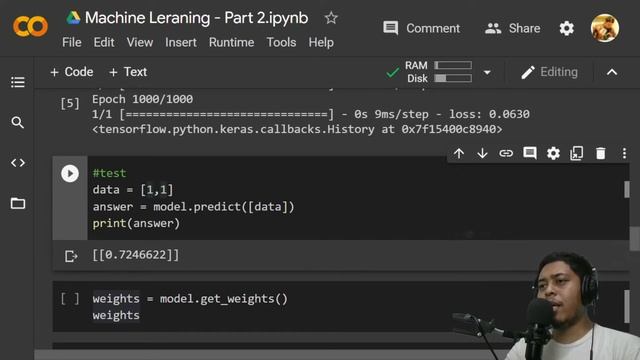Click the output toggle icon beside [[0.7246622]]
The image size is (640, 360).
click(x=71, y=256)
